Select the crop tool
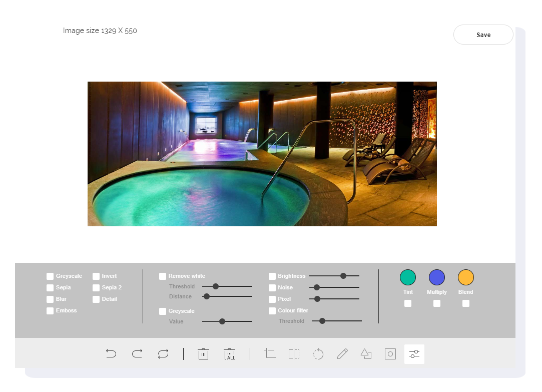 (270, 354)
